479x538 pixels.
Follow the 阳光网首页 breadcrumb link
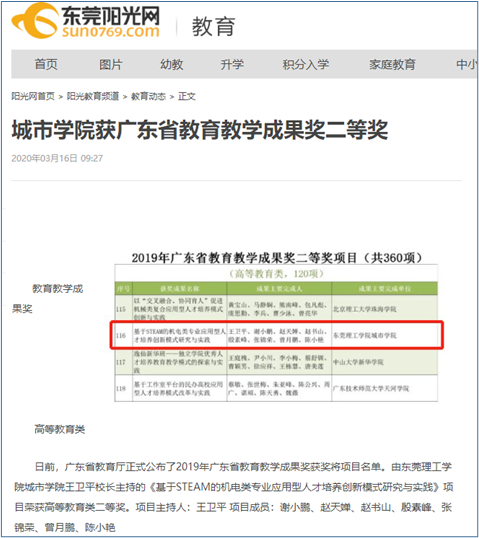pos(33,96)
